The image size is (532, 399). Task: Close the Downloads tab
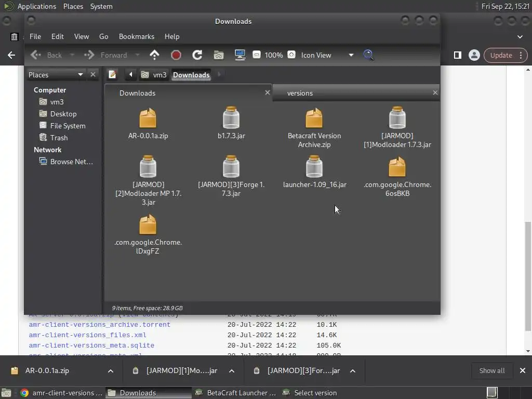click(268, 92)
